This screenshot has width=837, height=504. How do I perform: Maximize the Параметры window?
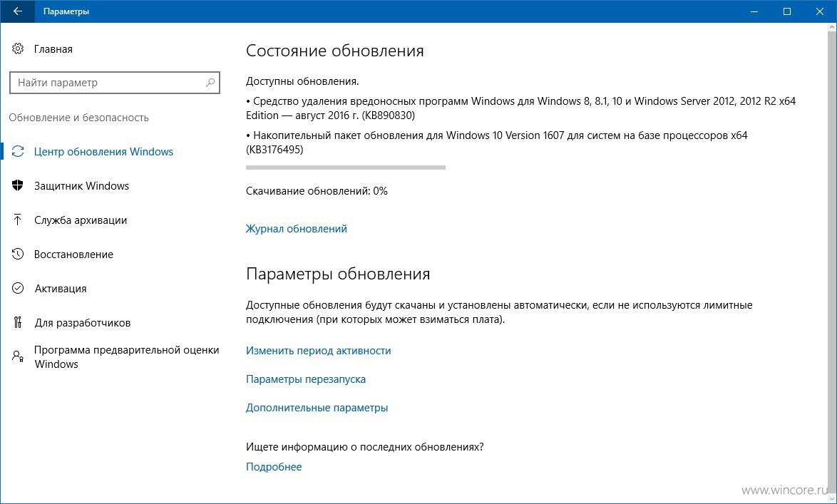[x=787, y=11]
